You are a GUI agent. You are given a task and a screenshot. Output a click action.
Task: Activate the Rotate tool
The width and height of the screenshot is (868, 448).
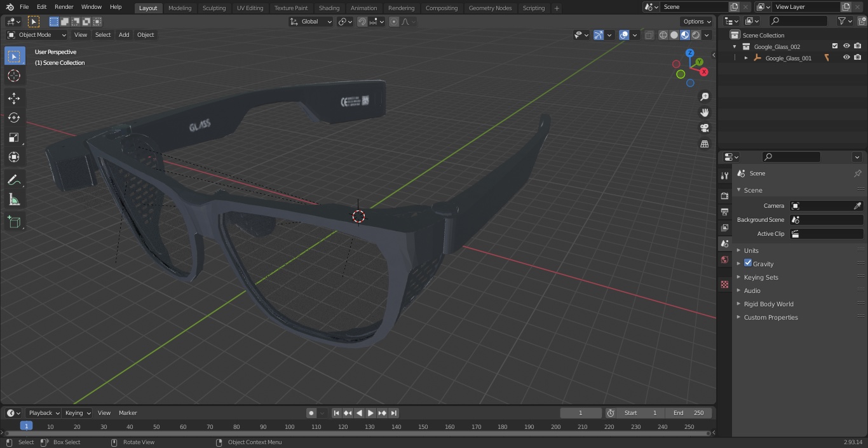(x=14, y=118)
